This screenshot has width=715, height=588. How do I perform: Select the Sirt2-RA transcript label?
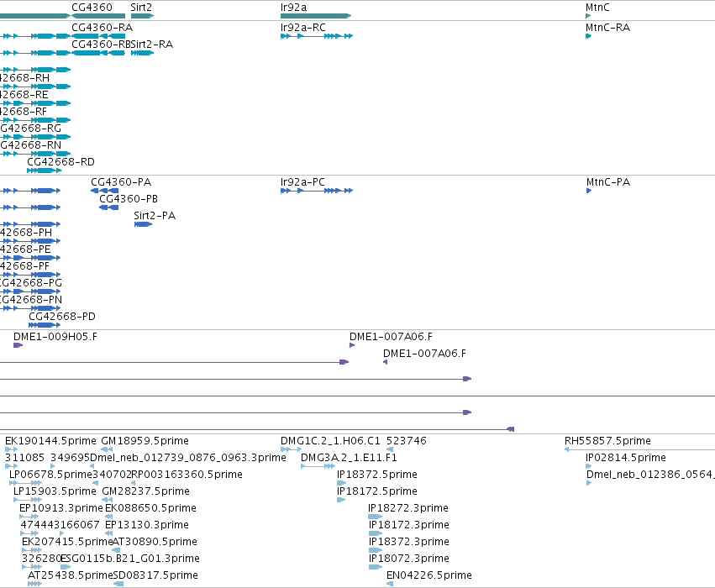click(152, 45)
